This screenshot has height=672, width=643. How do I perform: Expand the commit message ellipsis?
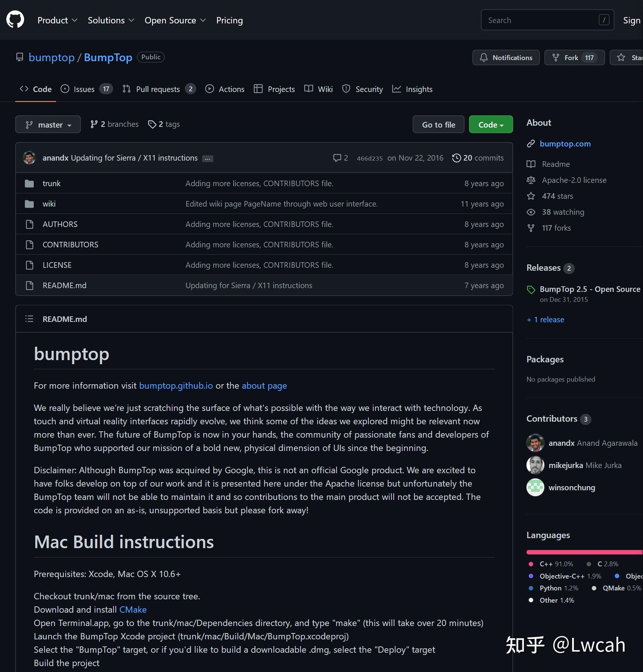coord(207,159)
